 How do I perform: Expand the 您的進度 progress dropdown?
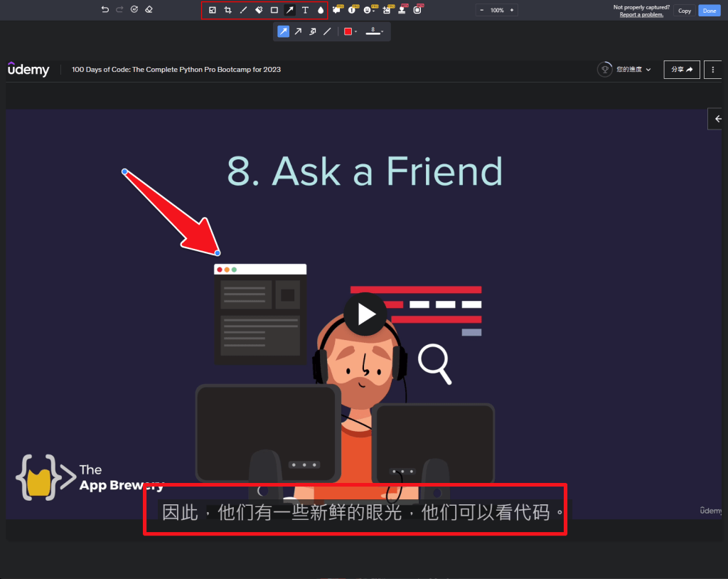click(626, 69)
